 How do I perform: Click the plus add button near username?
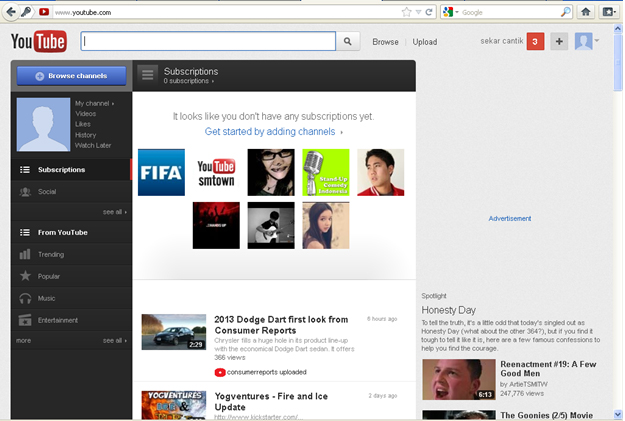pyautogui.click(x=559, y=41)
